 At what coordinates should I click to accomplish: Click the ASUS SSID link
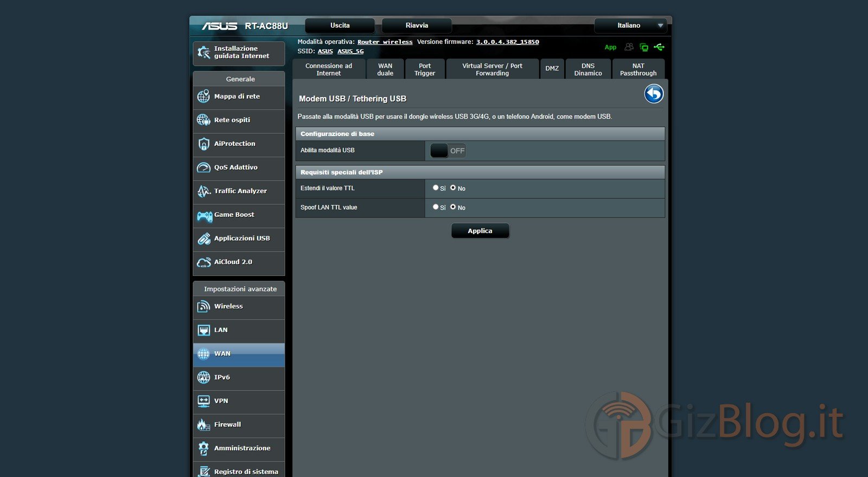pyautogui.click(x=325, y=51)
